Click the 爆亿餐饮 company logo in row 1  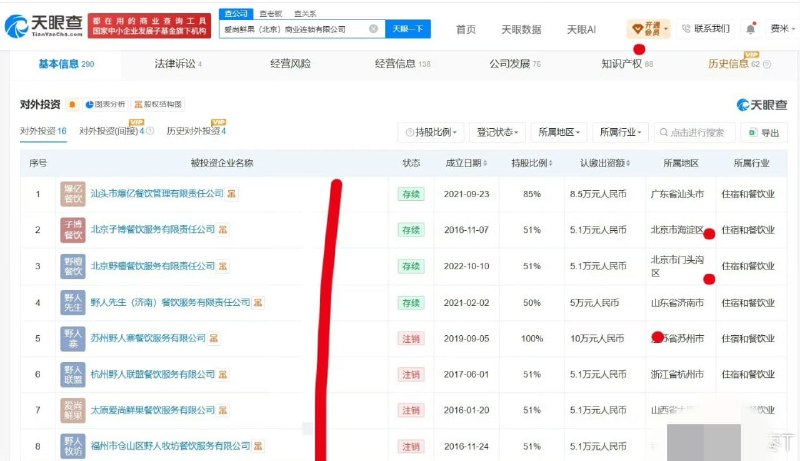click(73, 194)
